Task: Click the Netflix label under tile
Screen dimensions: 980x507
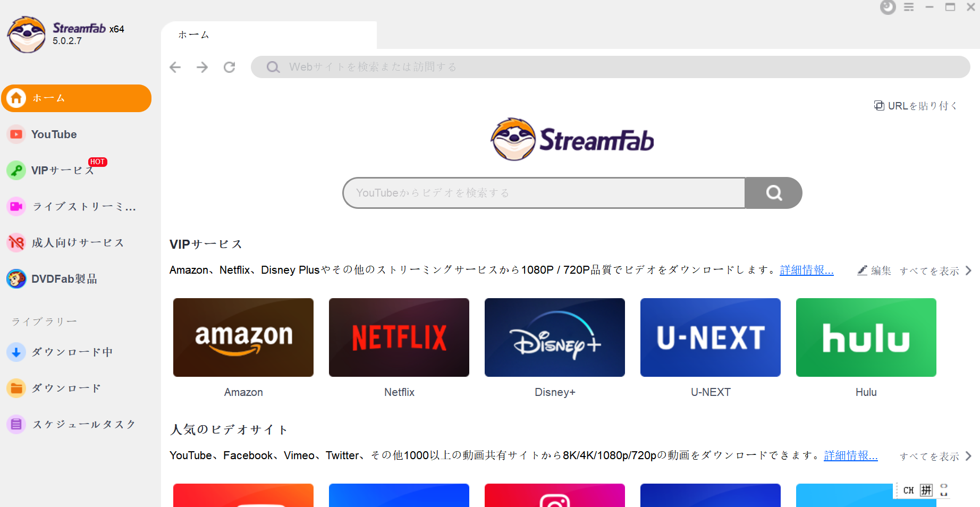Action: [x=399, y=392]
